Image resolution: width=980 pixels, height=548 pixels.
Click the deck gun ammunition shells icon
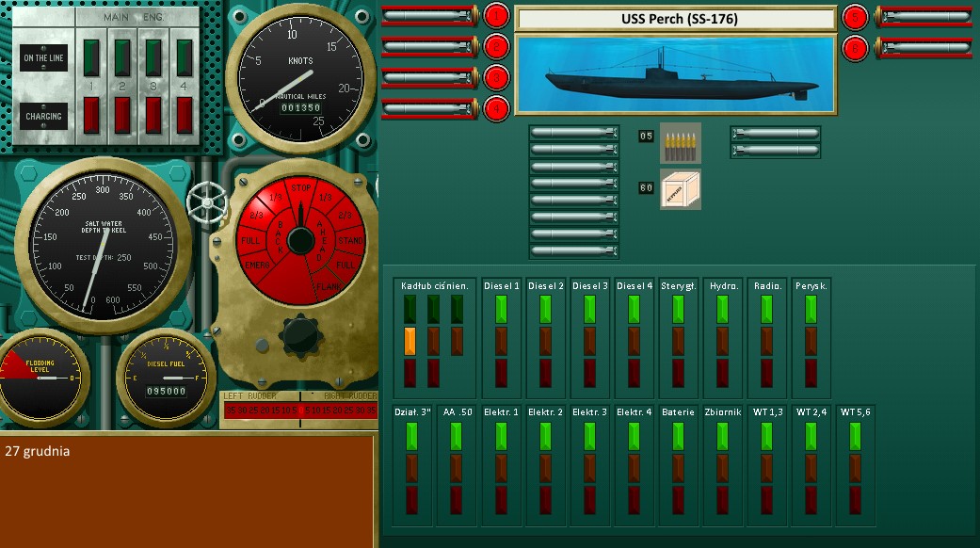[680, 141]
